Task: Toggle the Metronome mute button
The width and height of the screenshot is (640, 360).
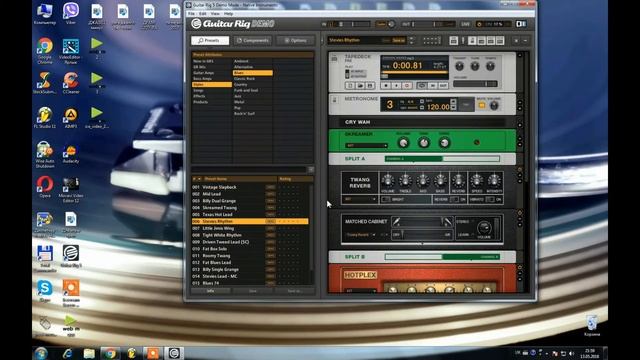Action: [x=482, y=106]
